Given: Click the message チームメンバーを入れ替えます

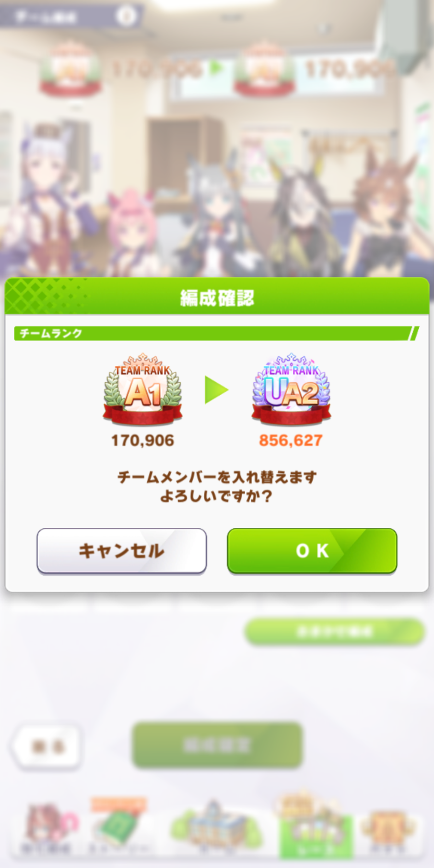Looking at the screenshot, I should 217,477.
